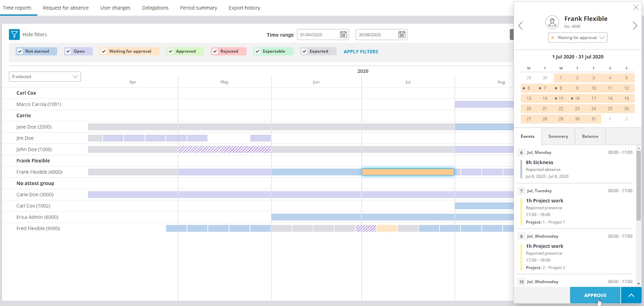Open the 9 selected dropdown
Image resolution: width=644 pixels, height=306 pixels.
45,76
